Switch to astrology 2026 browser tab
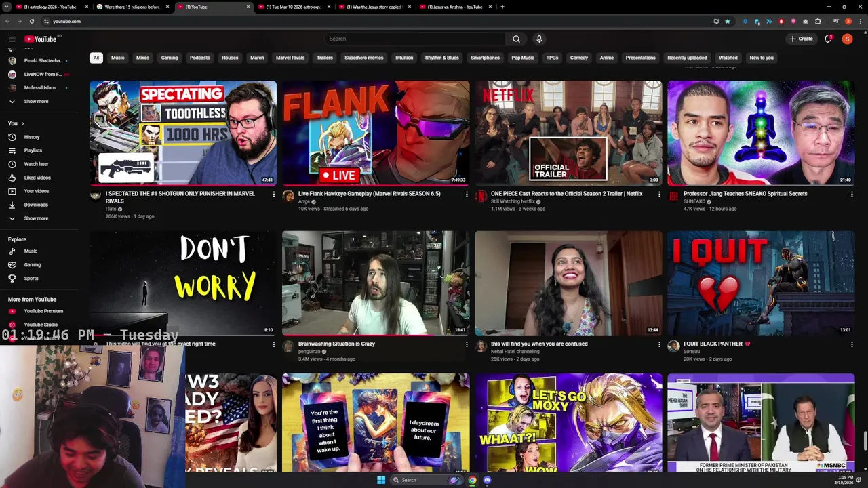 [51, 7]
